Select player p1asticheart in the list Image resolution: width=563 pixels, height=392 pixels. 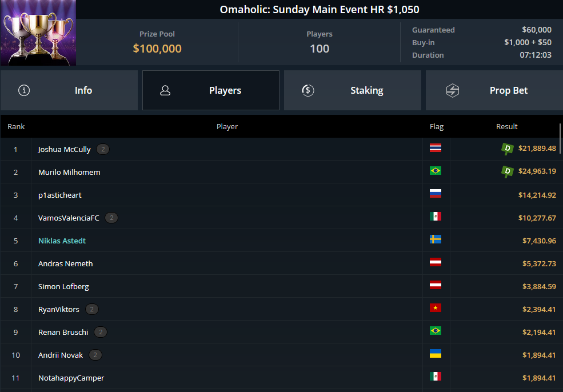(60, 195)
